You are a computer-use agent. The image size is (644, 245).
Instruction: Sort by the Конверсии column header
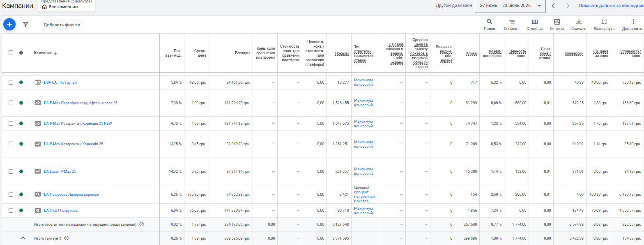574,53
